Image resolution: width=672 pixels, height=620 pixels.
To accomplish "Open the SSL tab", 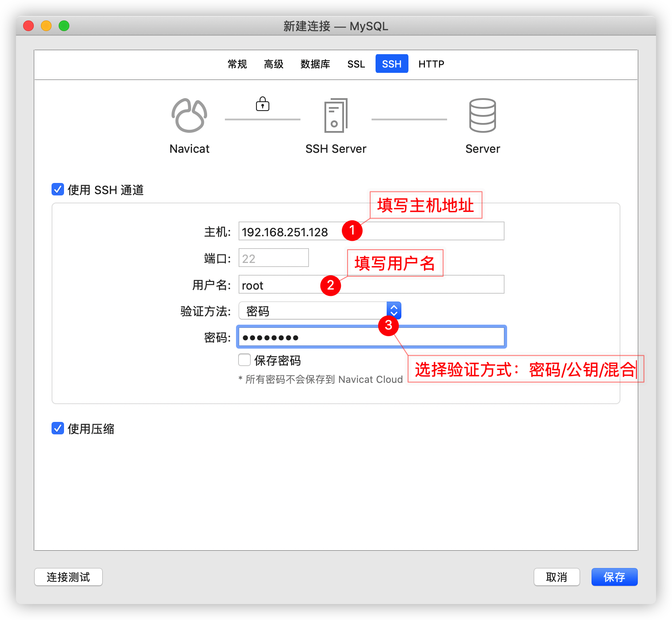I will [x=356, y=64].
